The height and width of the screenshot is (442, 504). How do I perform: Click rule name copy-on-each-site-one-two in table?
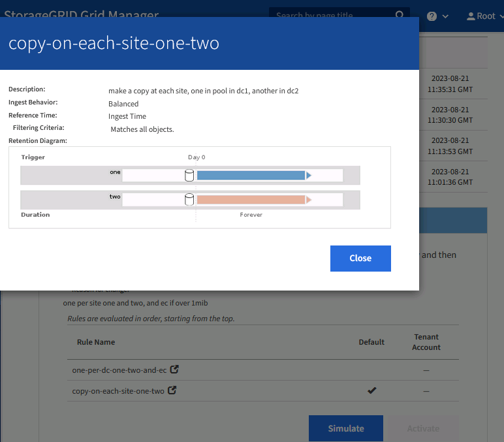click(118, 391)
